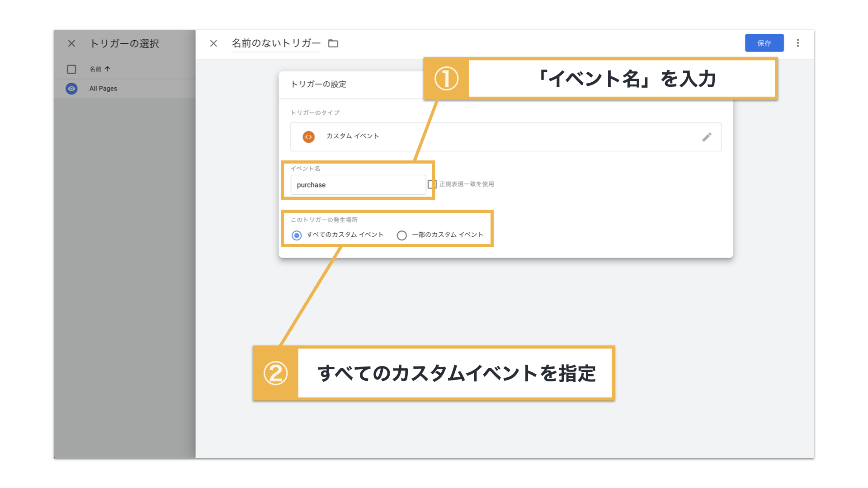Close the トリガーの選択 panel

click(71, 43)
